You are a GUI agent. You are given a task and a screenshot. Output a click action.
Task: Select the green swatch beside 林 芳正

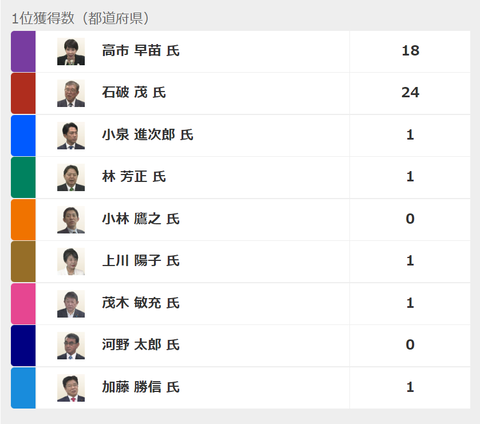23,178
